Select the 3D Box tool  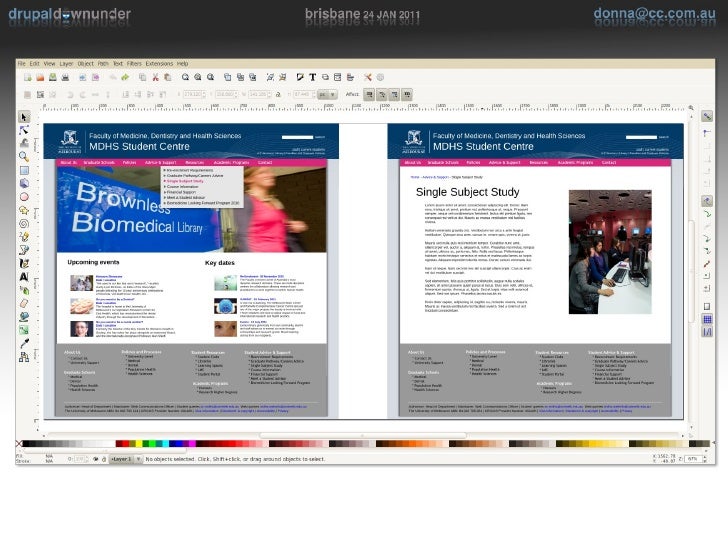tap(24, 183)
